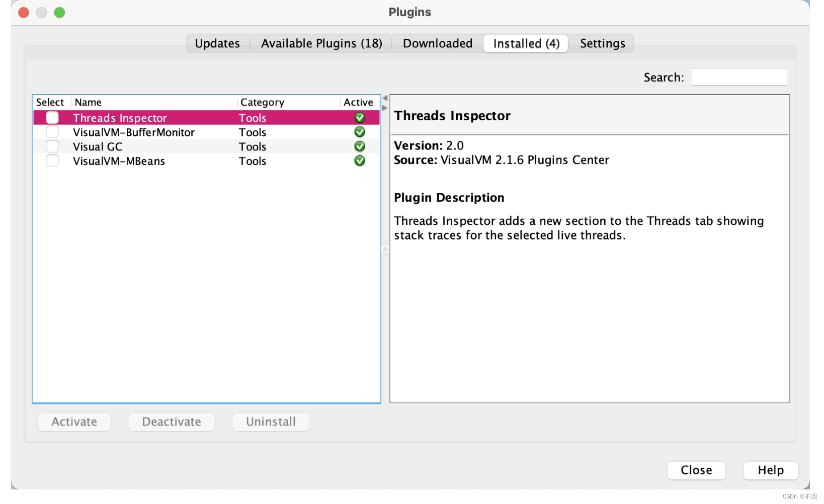This screenshot has height=504, width=824.
Task: Click active status icon for VisualVM-BufferMonitor
Action: click(360, 132)
